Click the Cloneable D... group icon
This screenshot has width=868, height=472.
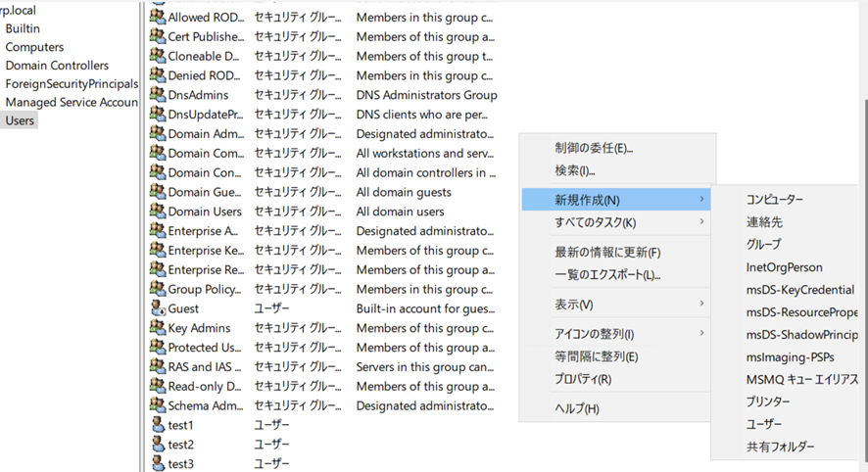point(158,56)
